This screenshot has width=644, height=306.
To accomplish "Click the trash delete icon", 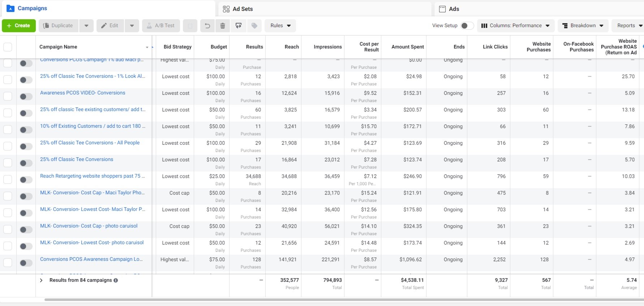I will coord(223,26).
